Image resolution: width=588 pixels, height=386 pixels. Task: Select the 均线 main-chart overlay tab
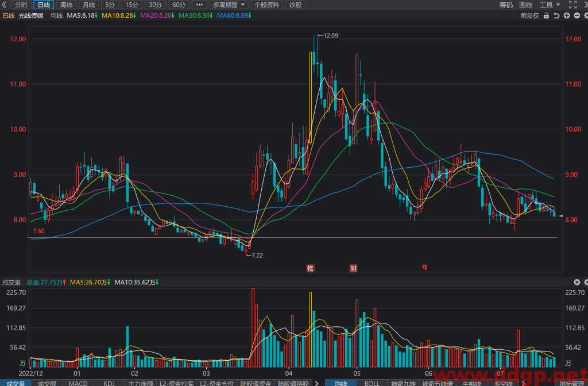point(341,383)
